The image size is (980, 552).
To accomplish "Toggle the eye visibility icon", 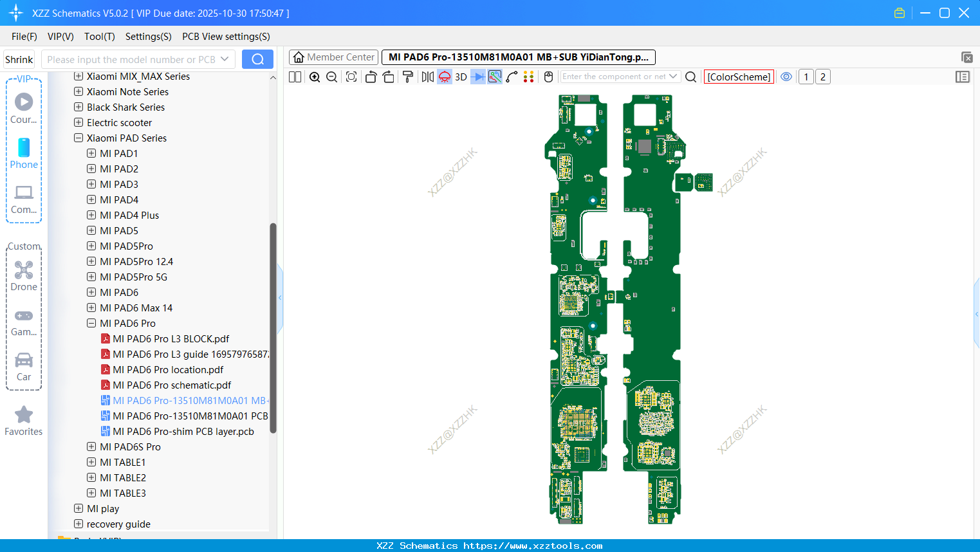I will (786, 77).
